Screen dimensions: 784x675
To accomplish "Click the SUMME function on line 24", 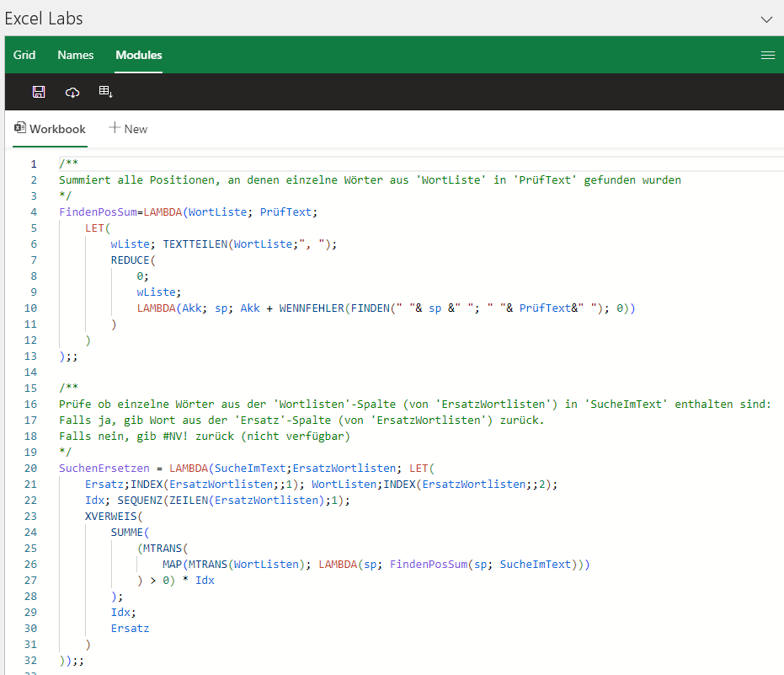I will pyautogui.click(x=127, y=533).
